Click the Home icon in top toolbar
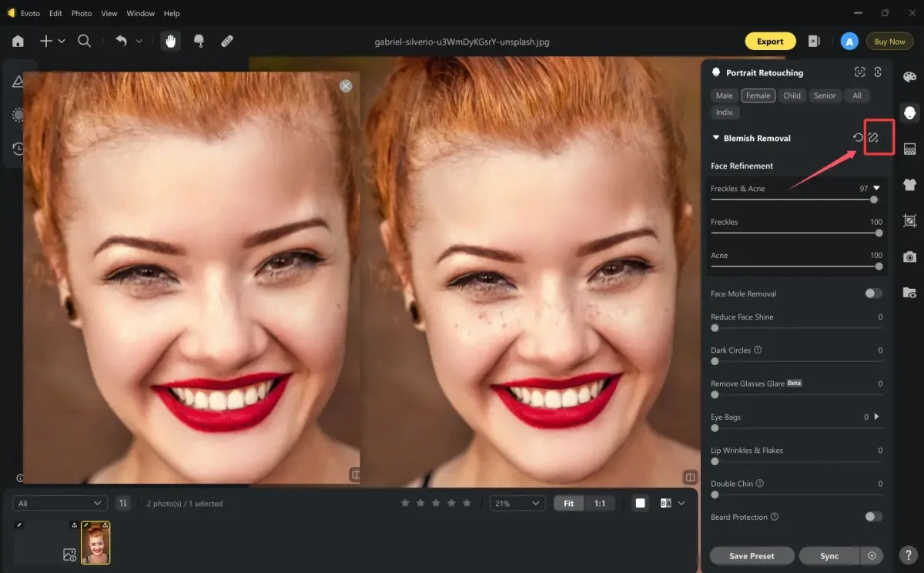924x573 pixels. [x=18, y=42]
